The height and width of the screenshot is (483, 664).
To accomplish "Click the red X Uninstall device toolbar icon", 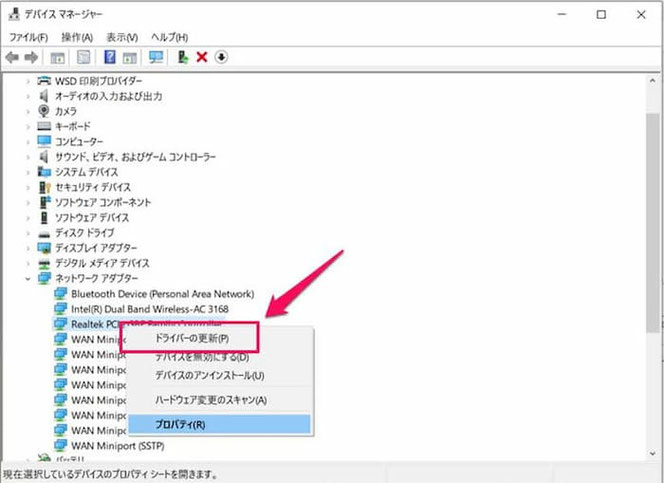I will (x=202, y=57).
